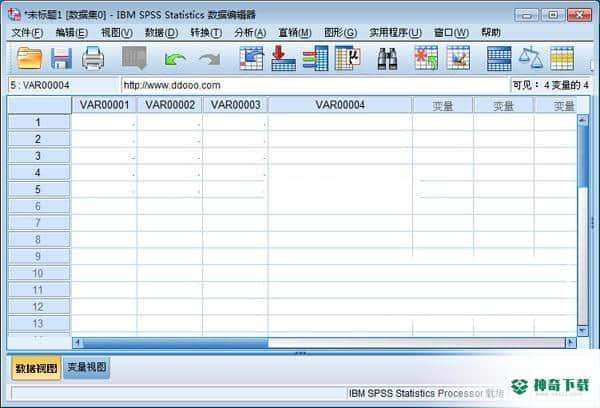Click the vertical scrollbar thumb
600x408 pixels.
582,155
